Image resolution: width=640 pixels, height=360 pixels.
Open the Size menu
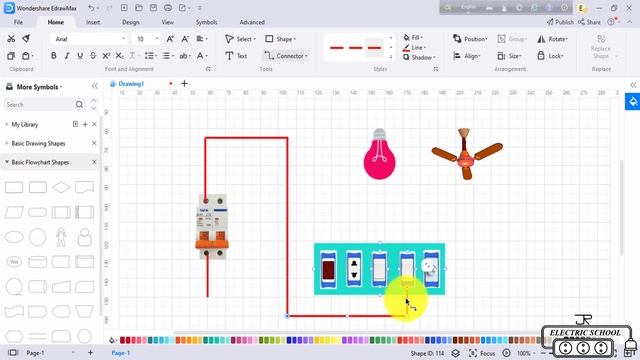click(509, 56)
